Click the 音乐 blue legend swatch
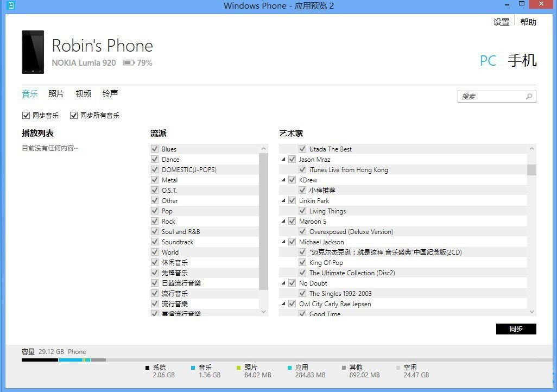557x392 pixels. tap(193, 368)
